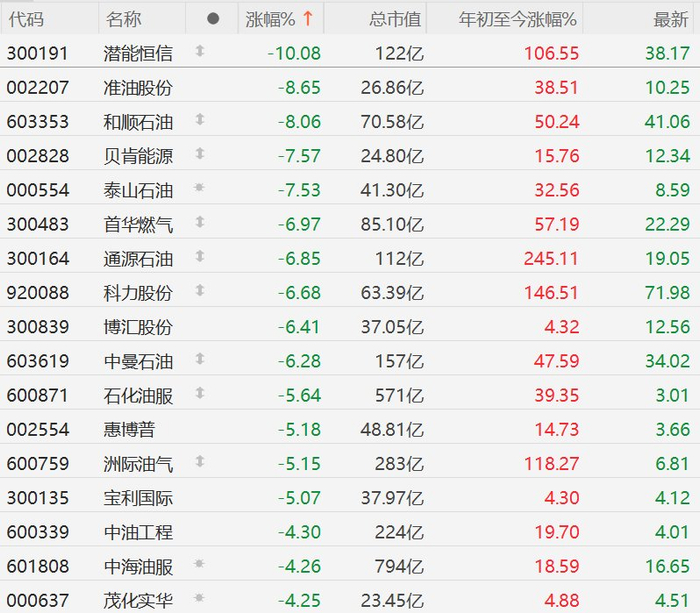Select stock name 中海油服
Image resolution: width=700 pixels, height=613 pixels.
click(138, 567)
